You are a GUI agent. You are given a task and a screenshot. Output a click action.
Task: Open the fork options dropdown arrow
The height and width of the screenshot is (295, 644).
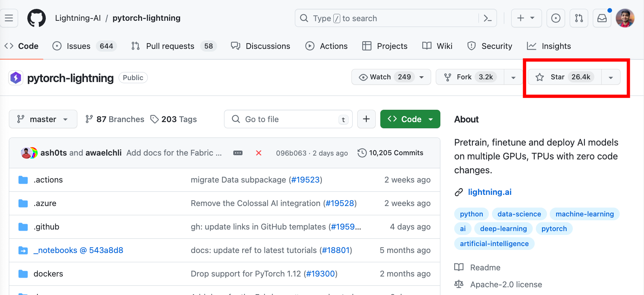point(513,77)
